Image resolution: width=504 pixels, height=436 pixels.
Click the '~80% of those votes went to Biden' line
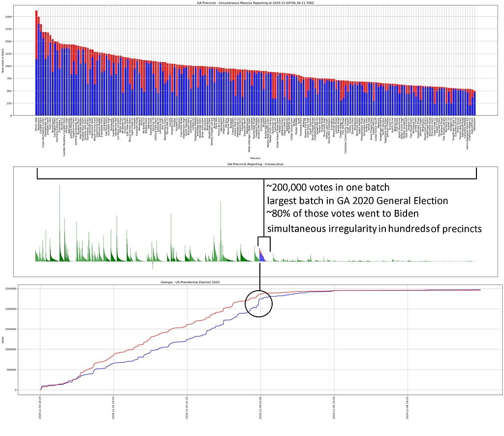[x=343, y=214]
